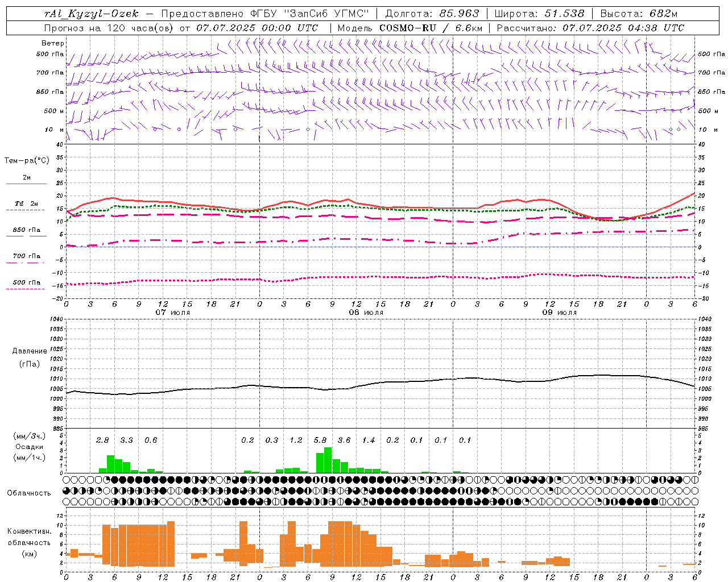Click the 700 гПа temperature legend entry
The image size is (728, 582).
27,256
